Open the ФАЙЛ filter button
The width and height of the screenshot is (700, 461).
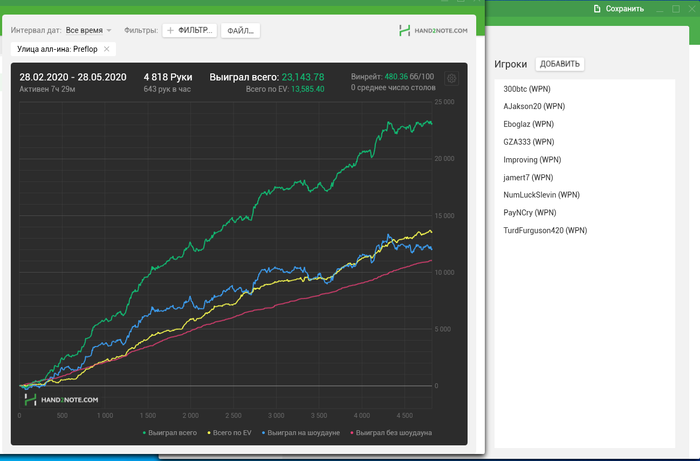[240, 31]
